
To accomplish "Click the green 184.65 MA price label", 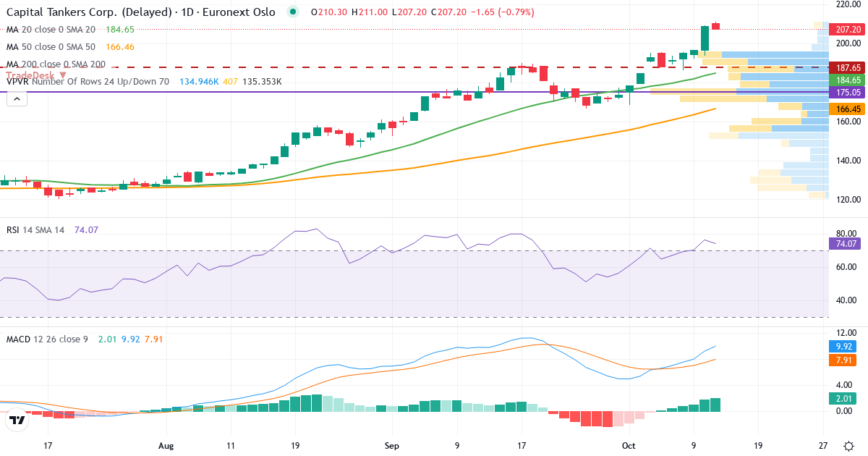I will (x=848, y=80).
